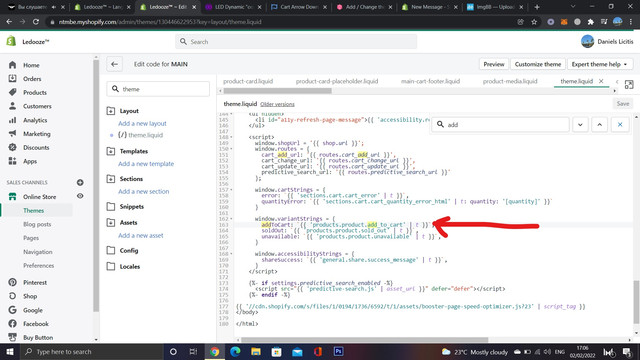
Task: View online store via eye icon
Action: click(x=80, y=196)
